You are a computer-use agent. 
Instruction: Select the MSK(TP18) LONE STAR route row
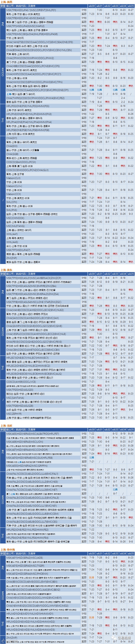pos(34,302)
